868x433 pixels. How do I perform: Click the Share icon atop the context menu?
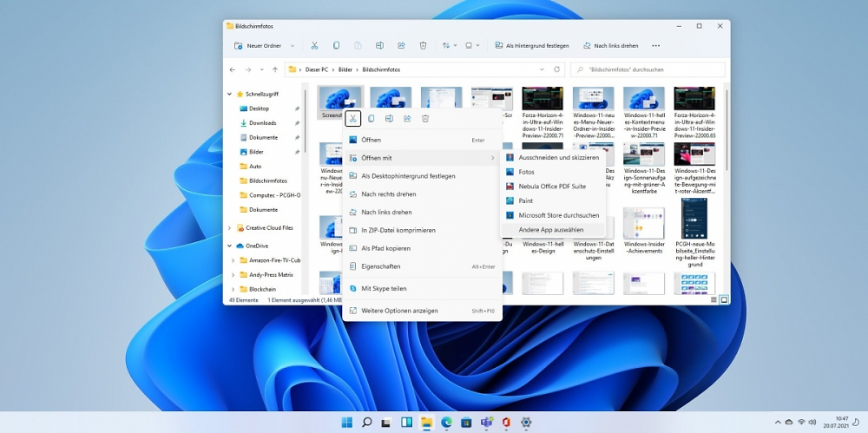click(x=407, y=119)
